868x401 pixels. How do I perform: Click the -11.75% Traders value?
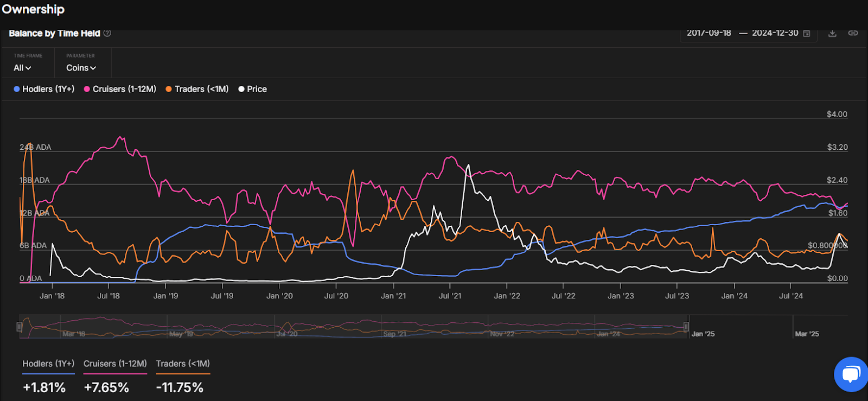(x=180, y=387)
